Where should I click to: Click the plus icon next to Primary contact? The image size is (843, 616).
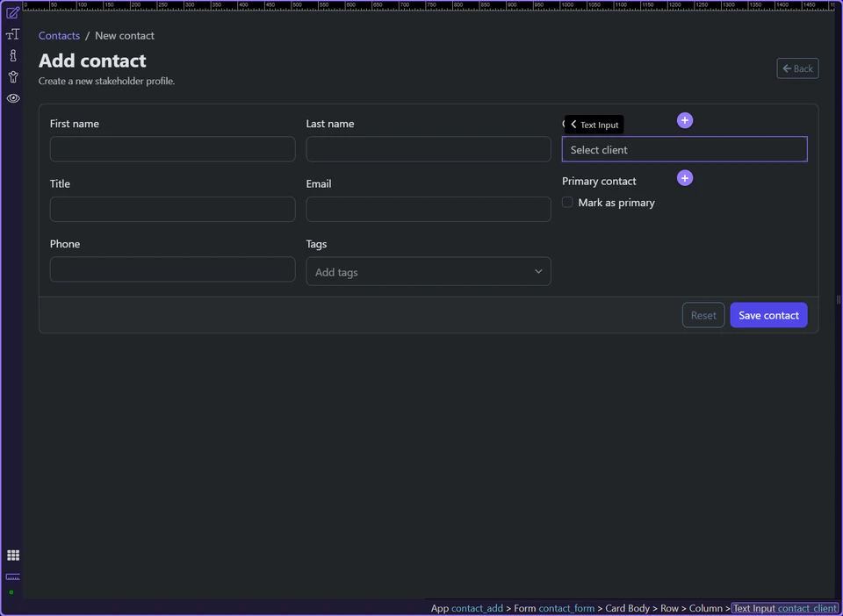point(684,178)
